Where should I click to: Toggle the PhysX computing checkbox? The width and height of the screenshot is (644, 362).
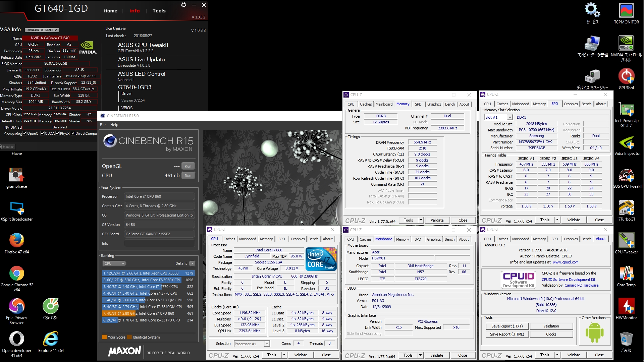click(x=58, y=133)
